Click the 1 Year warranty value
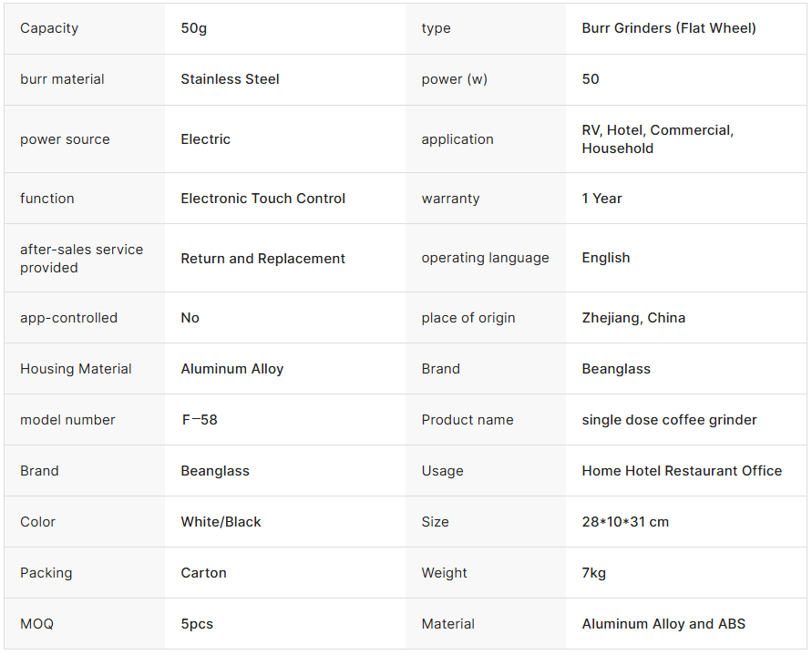The image size is (812, 655). tap(601, 199)
